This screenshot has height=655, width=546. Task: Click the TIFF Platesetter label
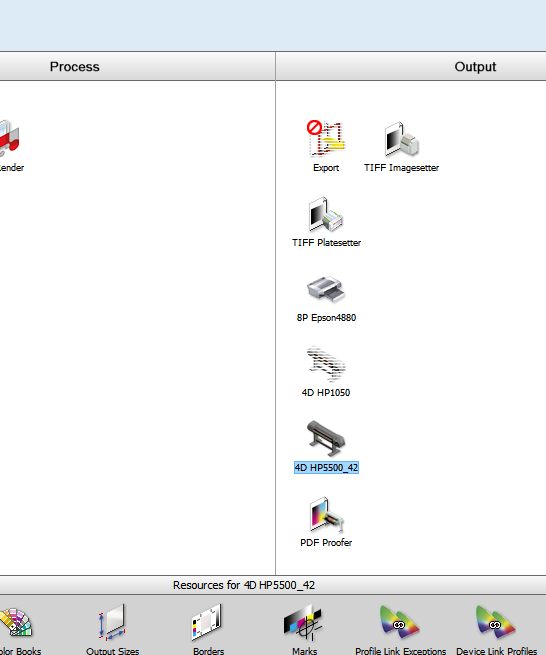click(x=326, y=243)
